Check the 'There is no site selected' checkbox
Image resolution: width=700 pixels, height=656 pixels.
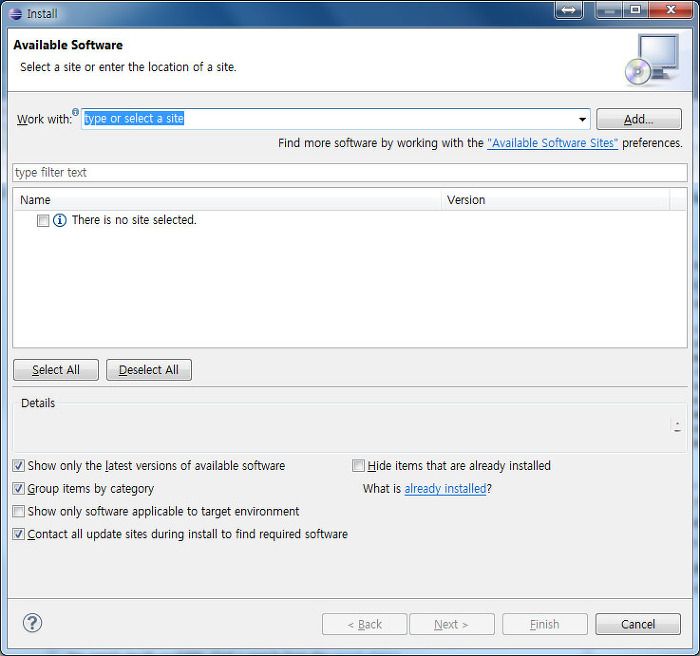[43, 221]
